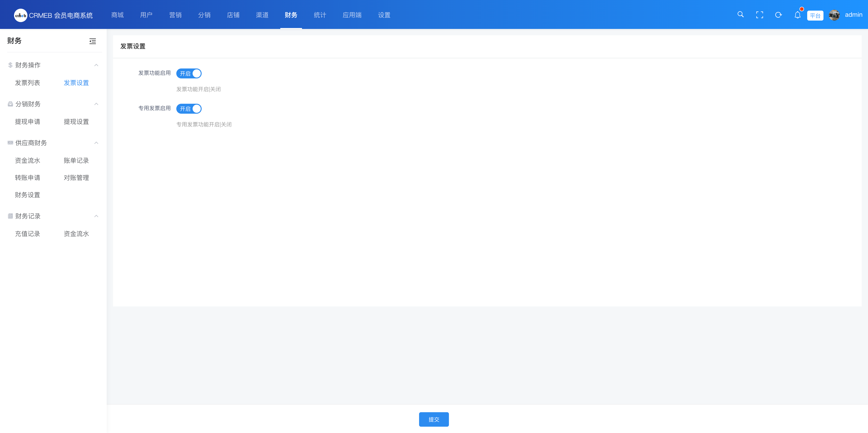Click the search magnifier icon

740,14
